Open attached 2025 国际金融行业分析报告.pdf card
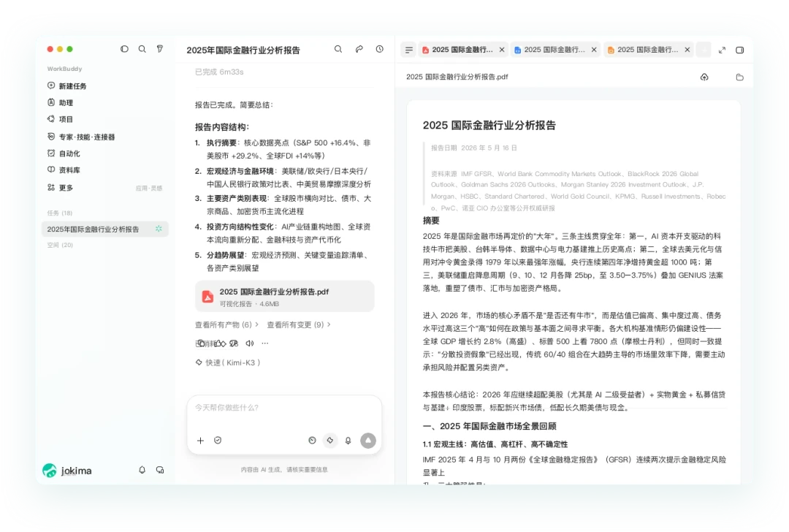 click(x=284, y=297)
